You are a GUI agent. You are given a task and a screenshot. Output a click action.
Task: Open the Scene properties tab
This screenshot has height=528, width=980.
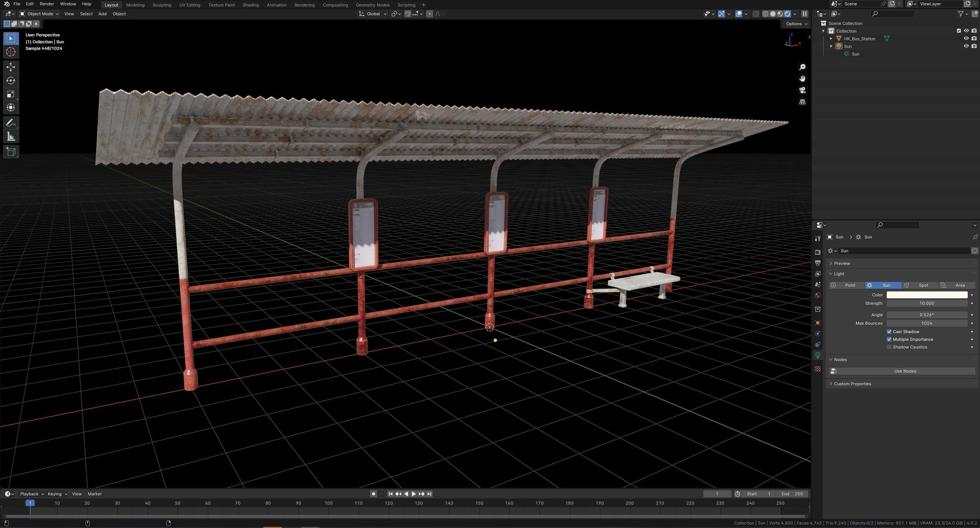(818, 285)
